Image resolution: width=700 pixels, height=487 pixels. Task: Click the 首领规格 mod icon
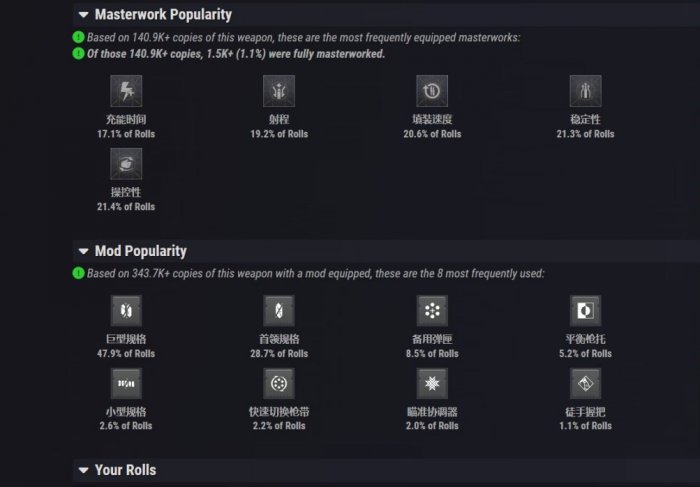(279, 311)
